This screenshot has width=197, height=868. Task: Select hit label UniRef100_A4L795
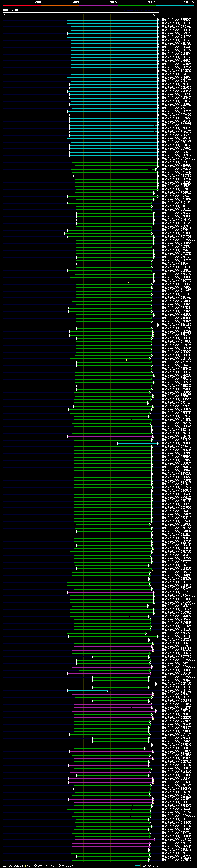(177, 43)
